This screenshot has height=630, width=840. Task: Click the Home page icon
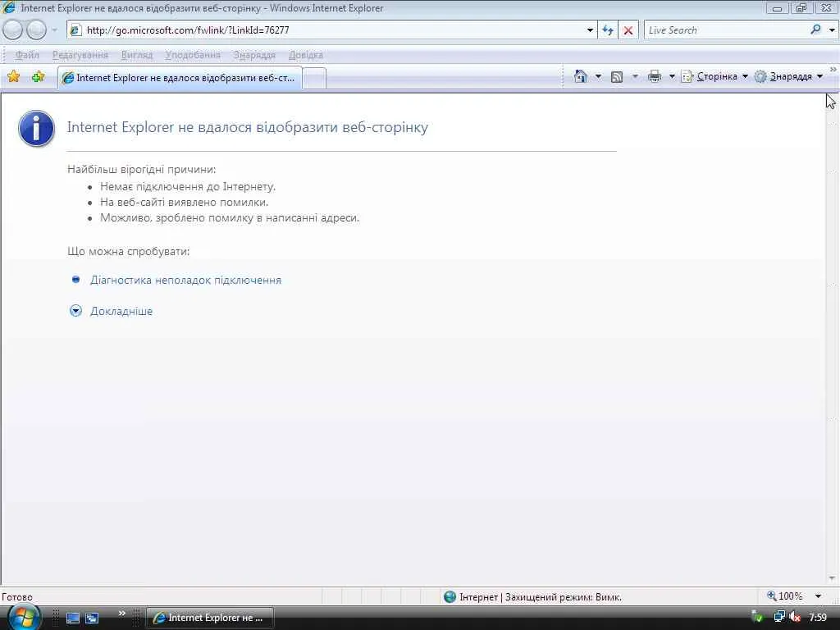pos(580,76)
